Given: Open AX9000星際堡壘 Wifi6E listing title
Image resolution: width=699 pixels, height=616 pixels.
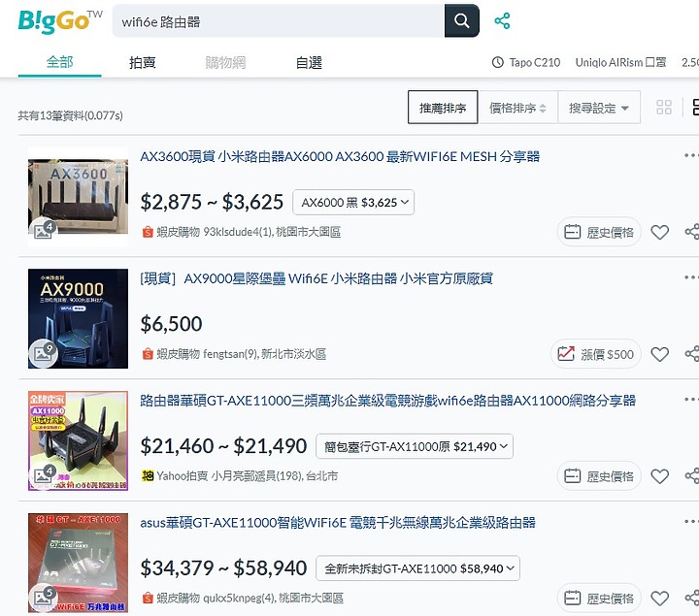Looking at the screenshot, I should click(316, 278).
